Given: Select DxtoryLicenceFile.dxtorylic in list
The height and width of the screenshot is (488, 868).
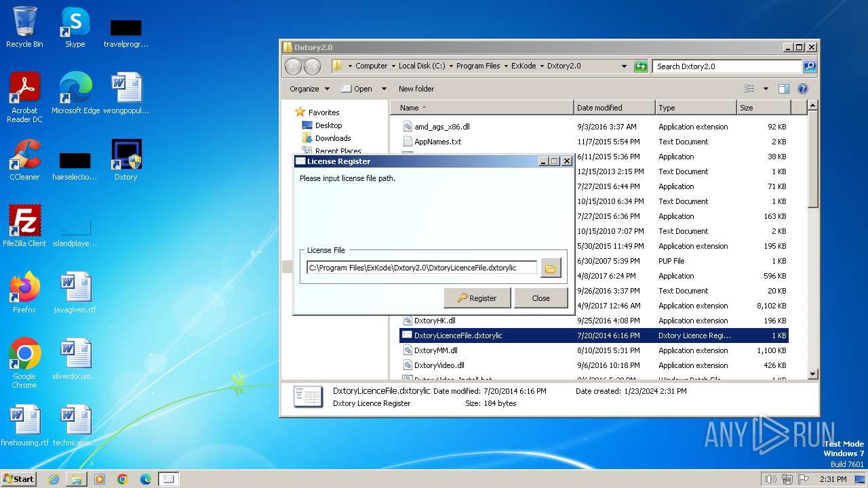Looking at the screenshot, I should 594,335.
